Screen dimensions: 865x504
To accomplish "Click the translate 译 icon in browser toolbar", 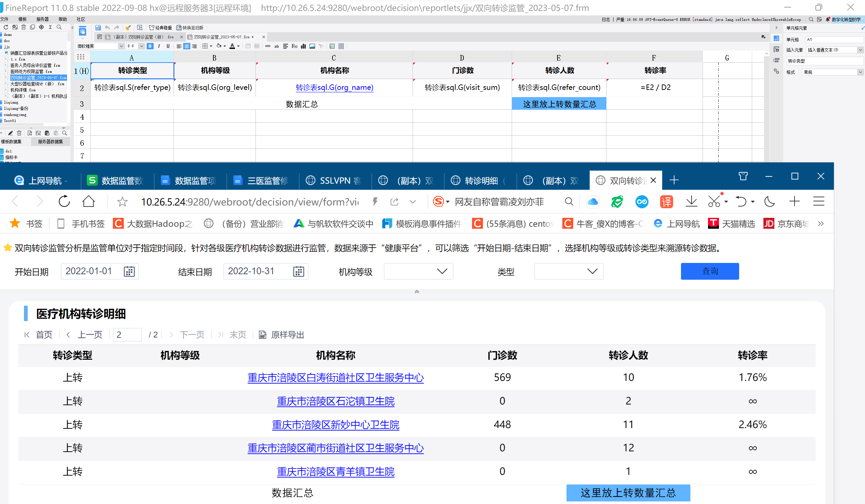I will point(666,202).
